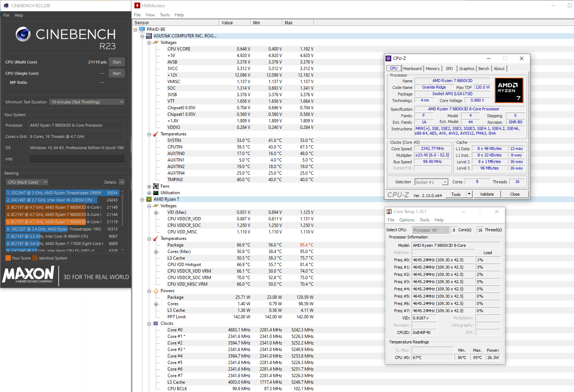Image resolution: width=574 pixels, height=392 pixels.
Task: Expand the VID (Max) entry
Action: point(156,213)
